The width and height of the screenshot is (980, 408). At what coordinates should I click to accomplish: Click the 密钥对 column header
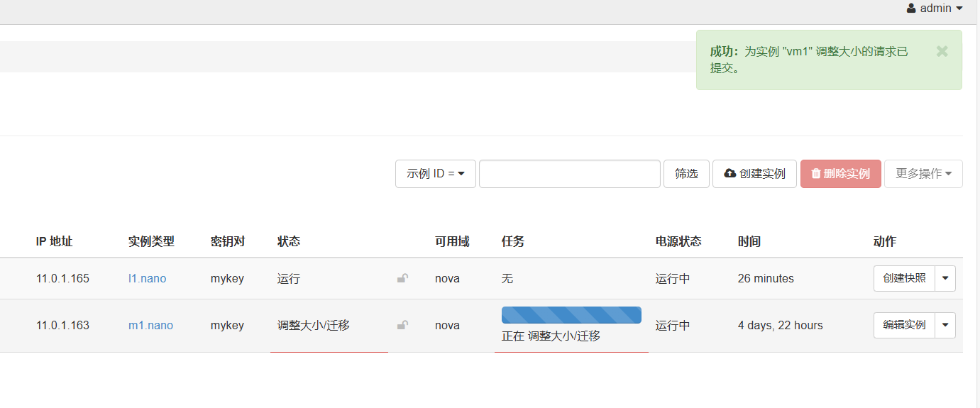click(228, 242)
